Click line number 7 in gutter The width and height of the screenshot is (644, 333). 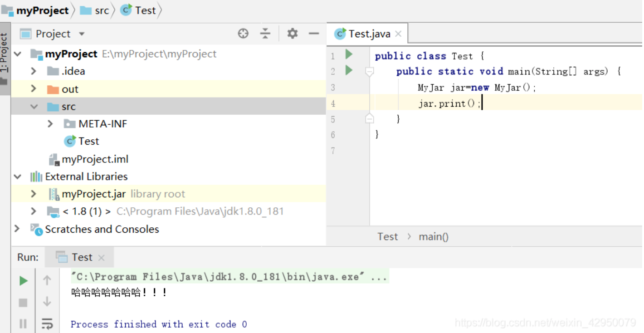point(333,150)
